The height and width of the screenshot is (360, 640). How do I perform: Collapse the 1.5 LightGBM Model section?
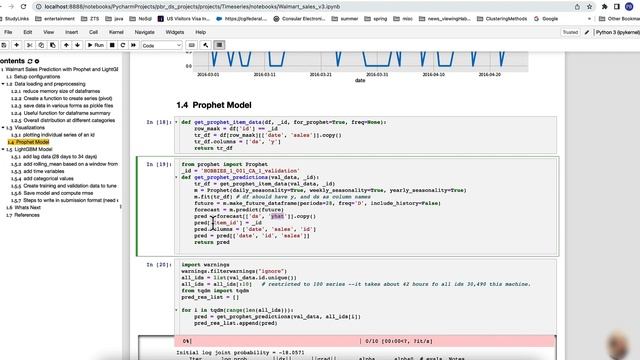[3, 149]
